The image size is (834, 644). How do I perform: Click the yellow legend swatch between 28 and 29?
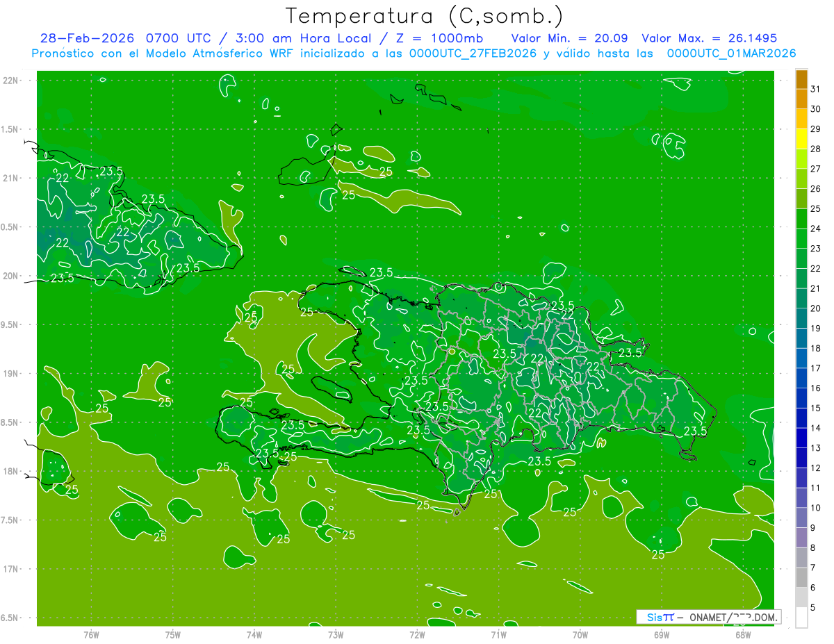(x=801, y=139)
